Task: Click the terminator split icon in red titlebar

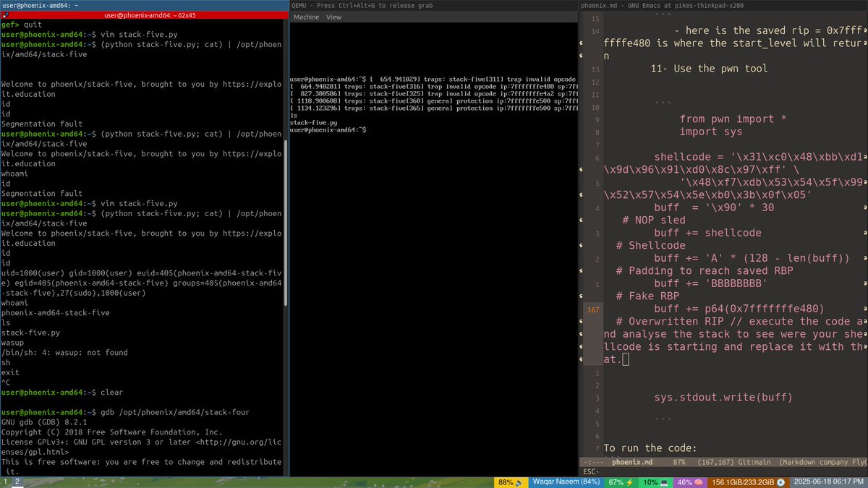Action: pos(4,14)
